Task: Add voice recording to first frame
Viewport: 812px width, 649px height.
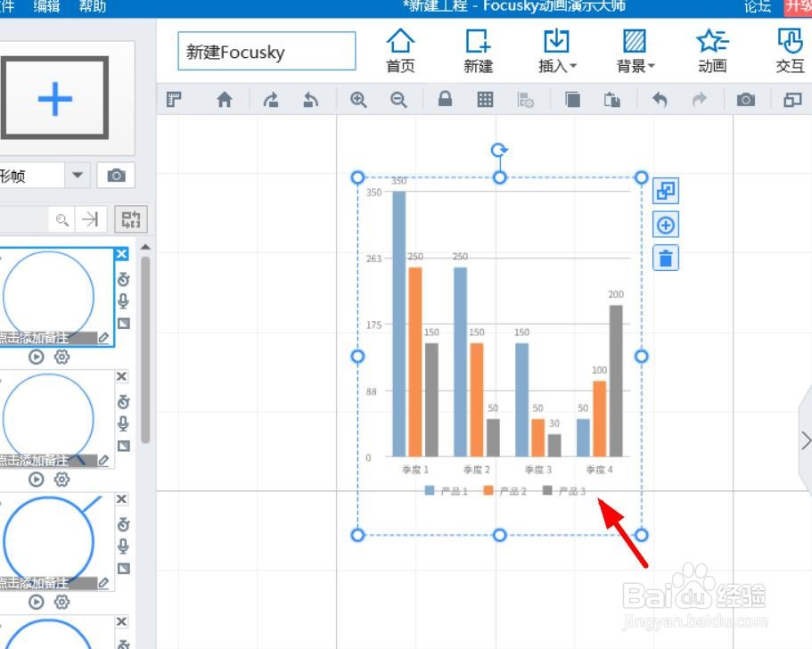Action: [x=123, y=301]
